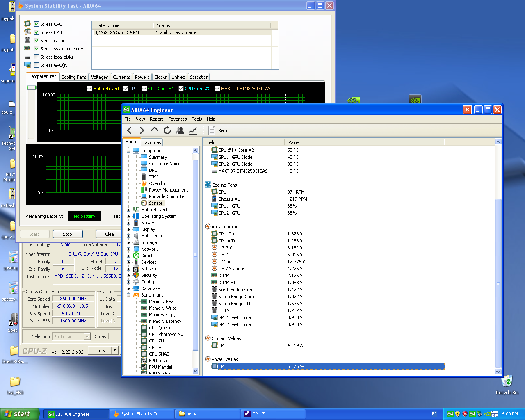Open the Favorites menu

pos(177,119)
